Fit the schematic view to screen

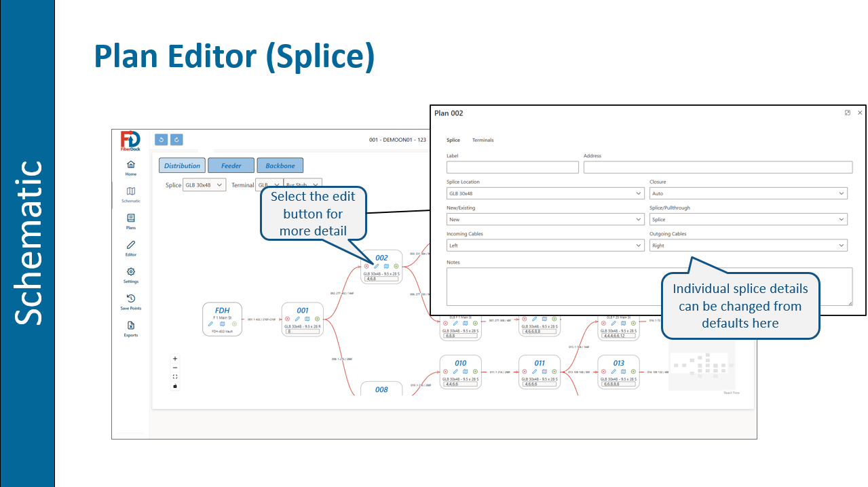point(175,376)
